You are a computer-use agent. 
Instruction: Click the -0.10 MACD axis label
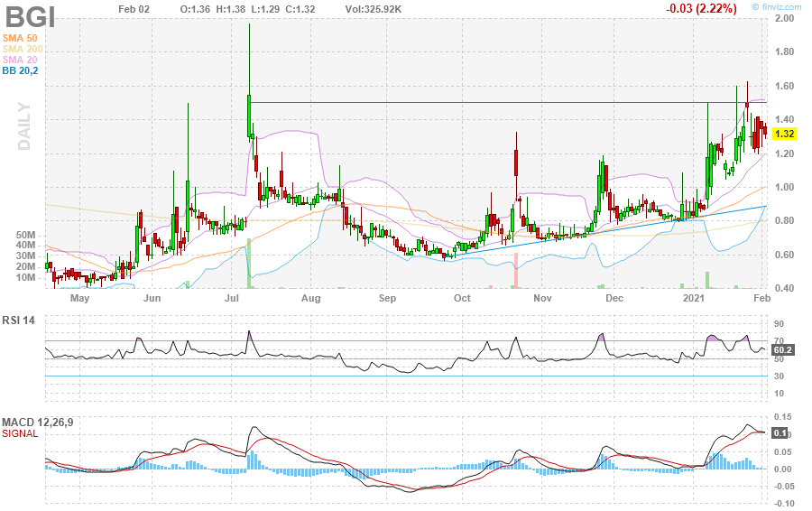point(784,504)
